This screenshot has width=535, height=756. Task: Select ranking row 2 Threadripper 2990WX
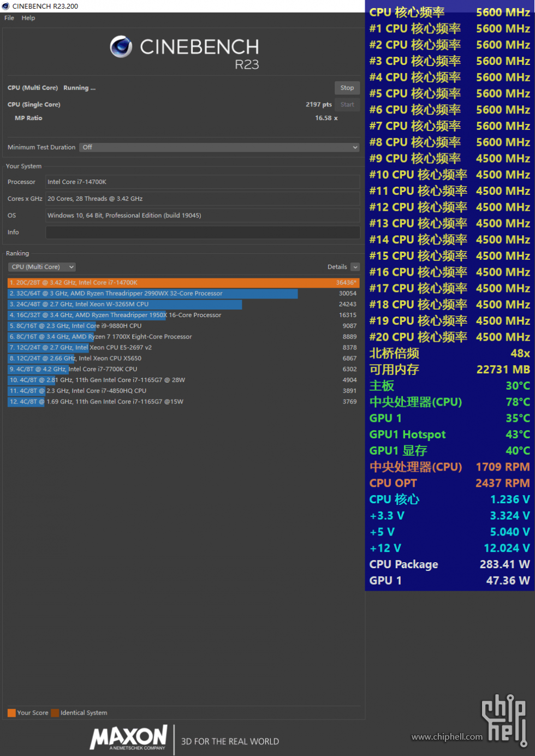pyautogui.click(x=183, y=294)
